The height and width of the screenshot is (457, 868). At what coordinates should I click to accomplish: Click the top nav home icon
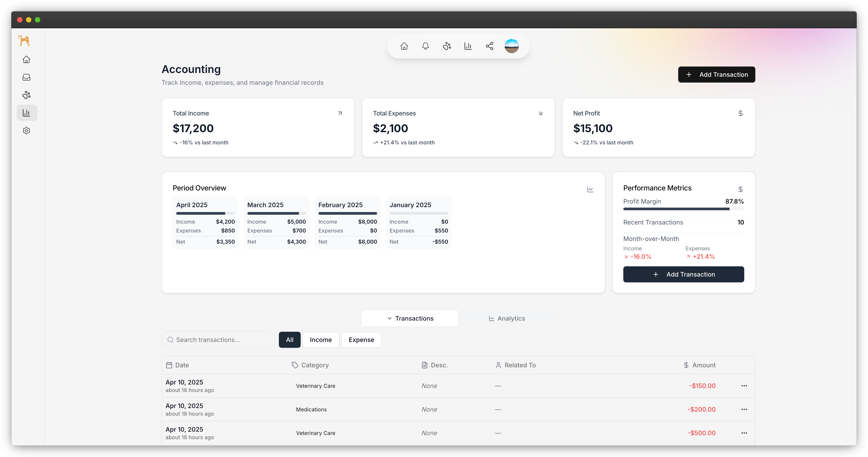point(404,46)
